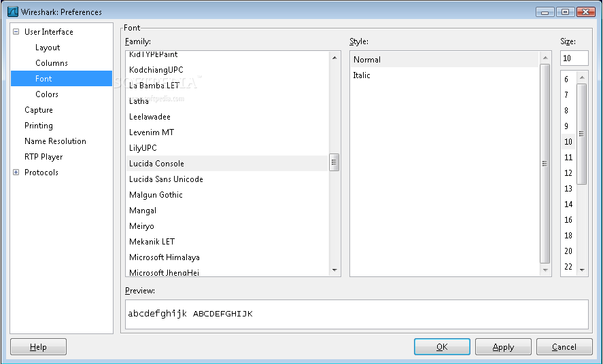Pick font size 9
Viewport: 603px width, 364px height.
pos(568,126)
